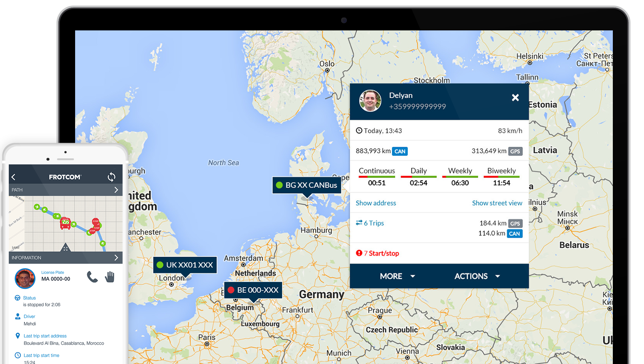The height and width of the screenshot is (364, 644).
Task: Click Delyan's driver profile photo
Action: (x=370, y=101)
